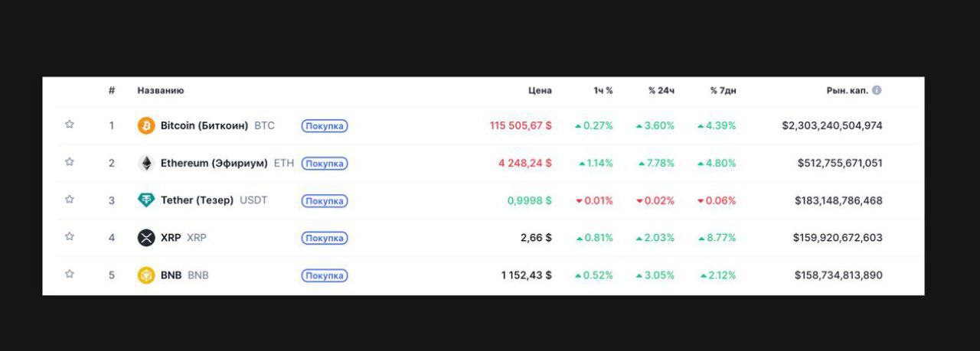Image resolution: width=980 pixels, height=351 pixels.
Task: Star Bitcoin to add to favorites
Action: (x=70, y=125)
